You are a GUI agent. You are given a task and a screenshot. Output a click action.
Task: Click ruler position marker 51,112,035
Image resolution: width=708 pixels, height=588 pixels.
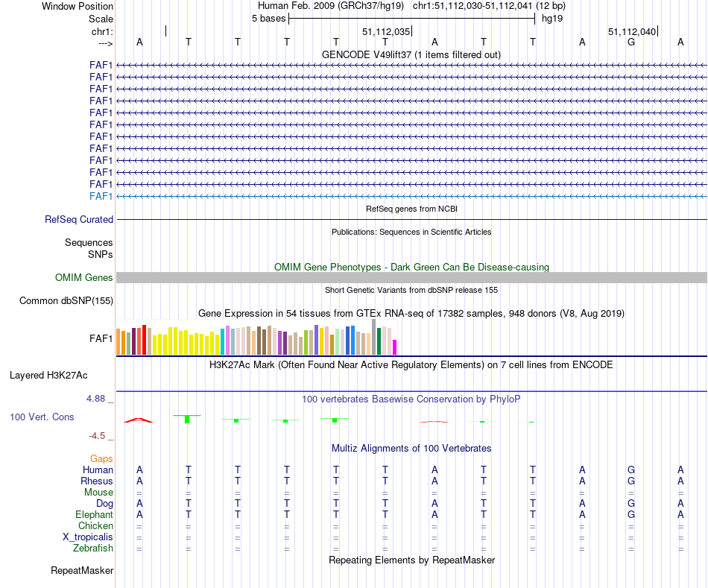coord(386,31)
